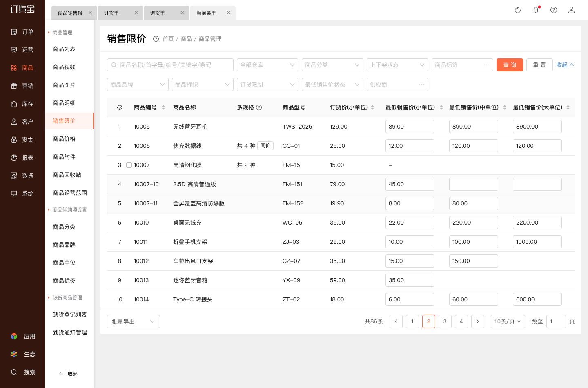
Task: Sort by 最低销售价(大单位) column
Action: pos(568,107)
